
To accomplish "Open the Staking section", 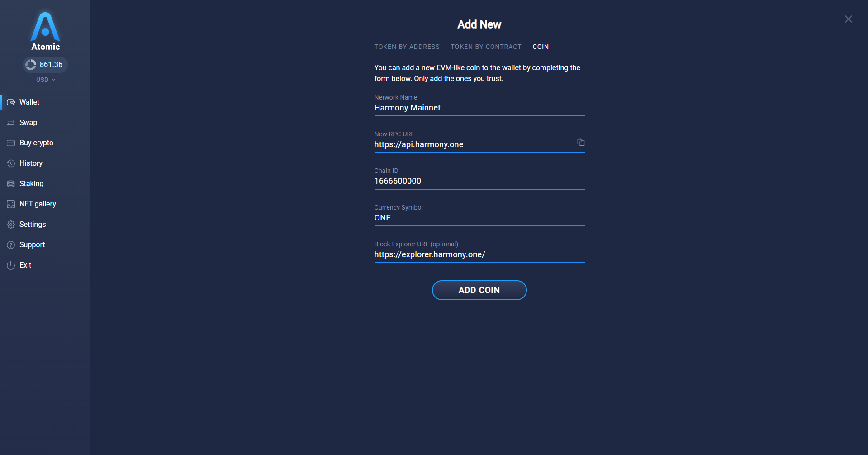I will pyautogui.click(x=32, y=183).
